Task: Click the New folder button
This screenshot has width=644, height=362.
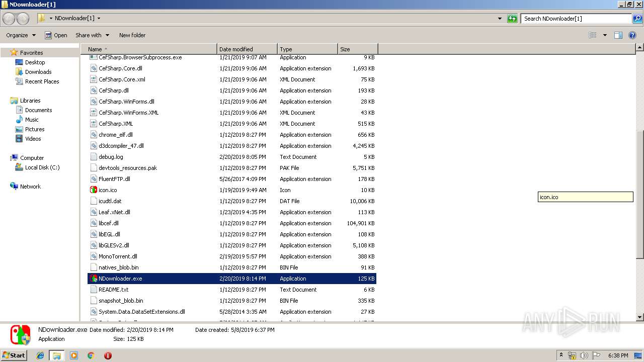Action: click(132, 35)
